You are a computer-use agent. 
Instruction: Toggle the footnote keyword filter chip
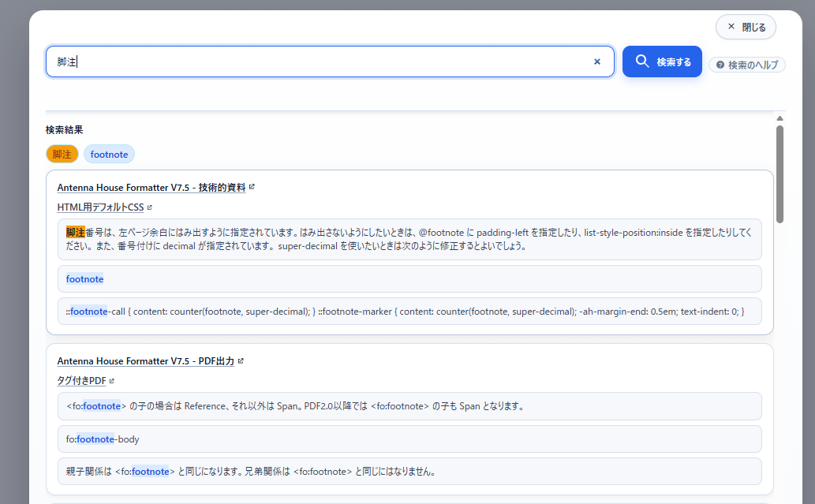click(x=109, y=154)
